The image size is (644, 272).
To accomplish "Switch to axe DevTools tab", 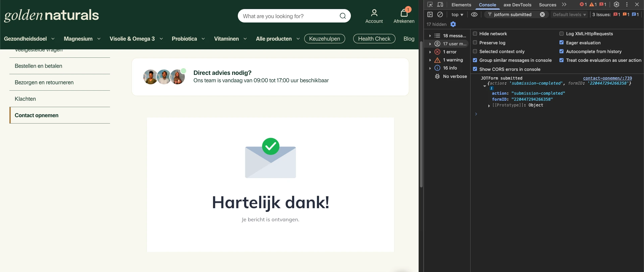I will (517, 5).
